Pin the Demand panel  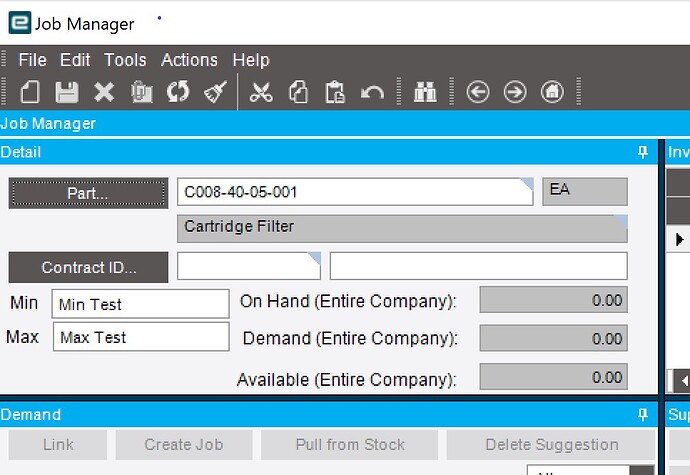[642, 414]
